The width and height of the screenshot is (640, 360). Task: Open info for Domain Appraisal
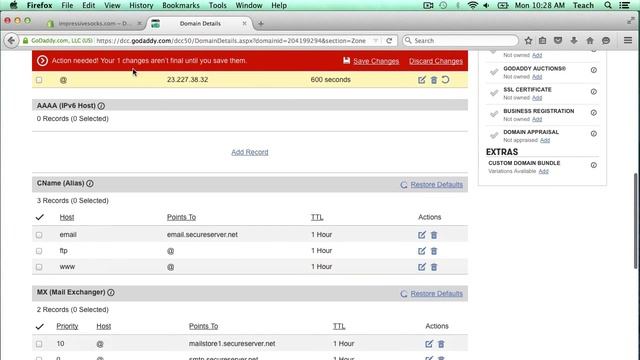tap(593, 133)
